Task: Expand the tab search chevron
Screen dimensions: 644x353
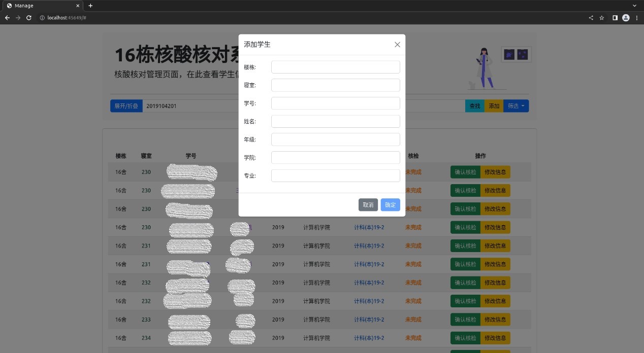Action: pos(634,6)
